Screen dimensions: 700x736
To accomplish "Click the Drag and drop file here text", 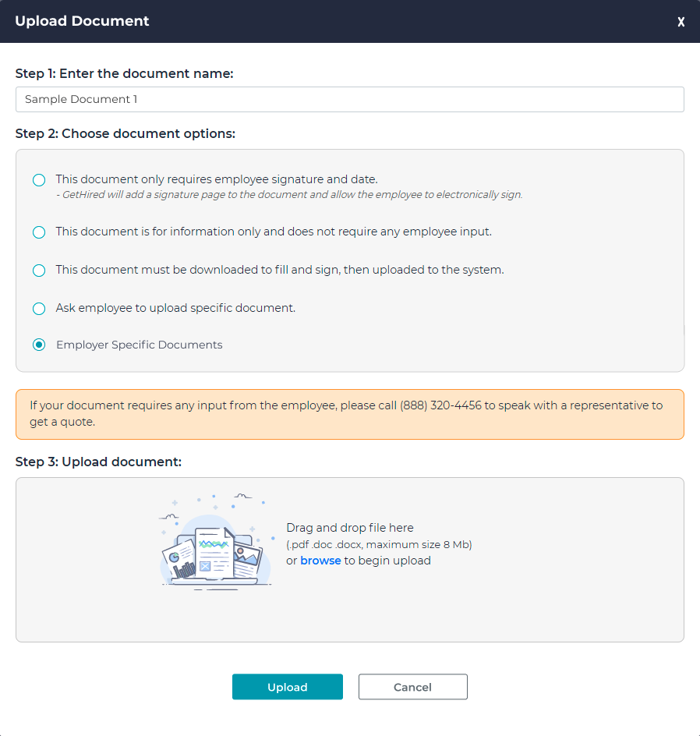I will (x=348, y=528).
